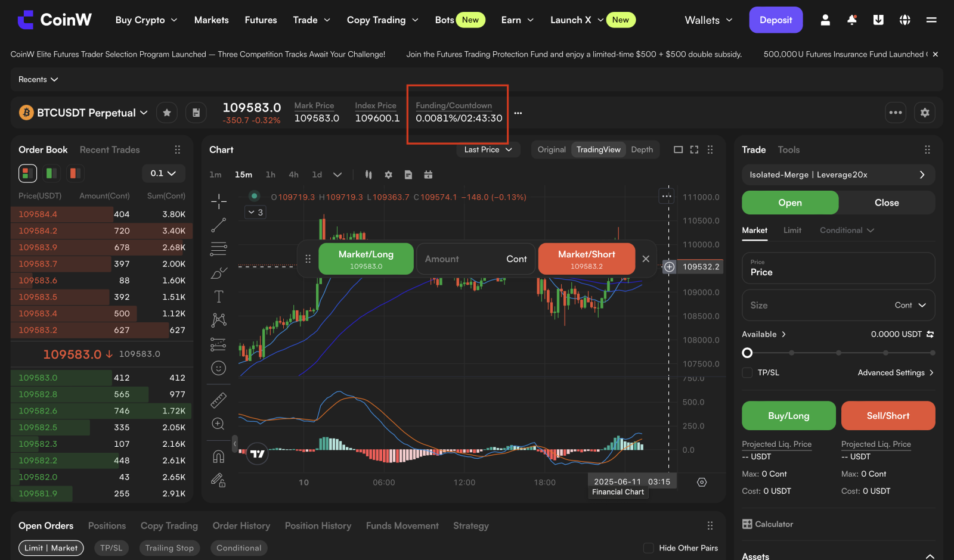Screen dimensions: 954x560
Task: Click the lock drawings pencil tool
Action: [x=218, y=480]
